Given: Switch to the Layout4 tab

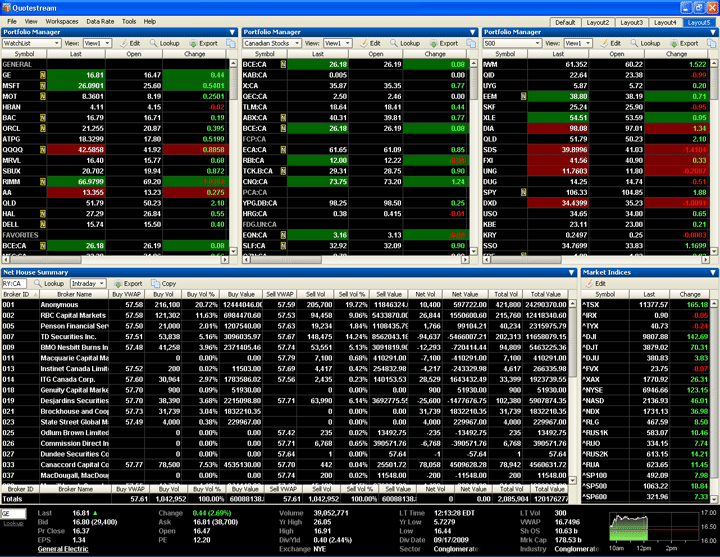Looking at the screenshot, I should tap(665, 23).
